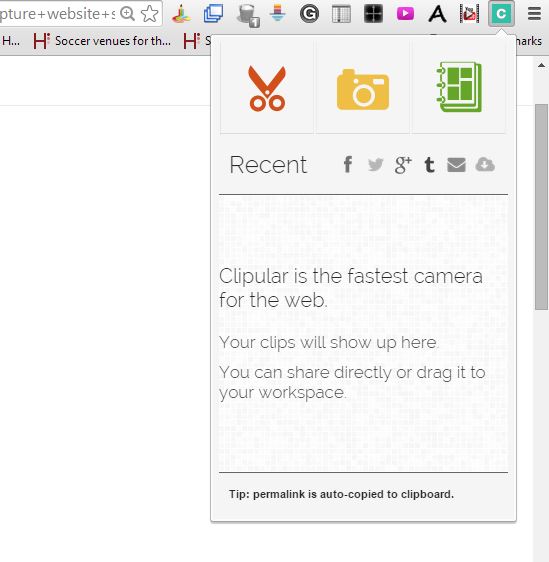Screen dimensions: 549x562
Task: Select the orange scissors clip tool
Action: pyautogui.click(x=267, y=89)
